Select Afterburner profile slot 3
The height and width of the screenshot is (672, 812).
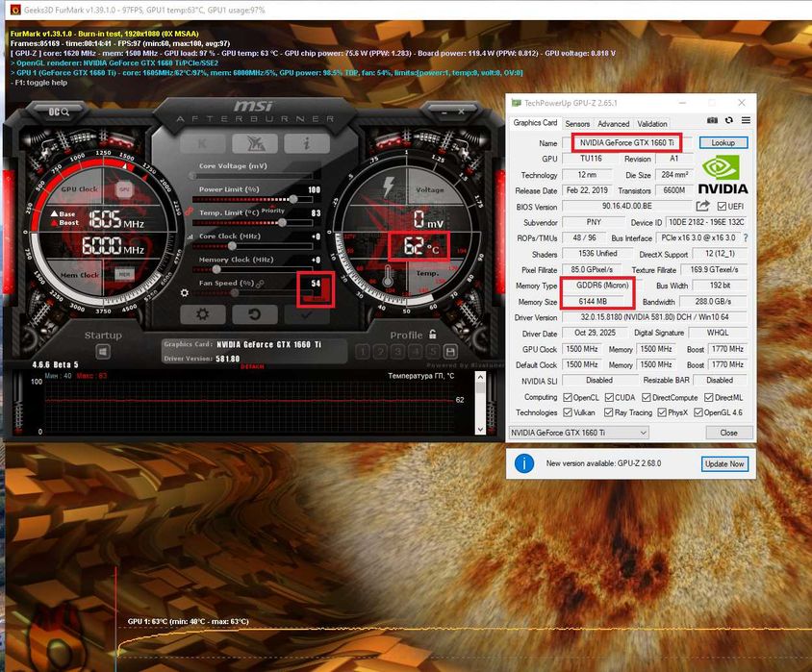click(397, 352)
